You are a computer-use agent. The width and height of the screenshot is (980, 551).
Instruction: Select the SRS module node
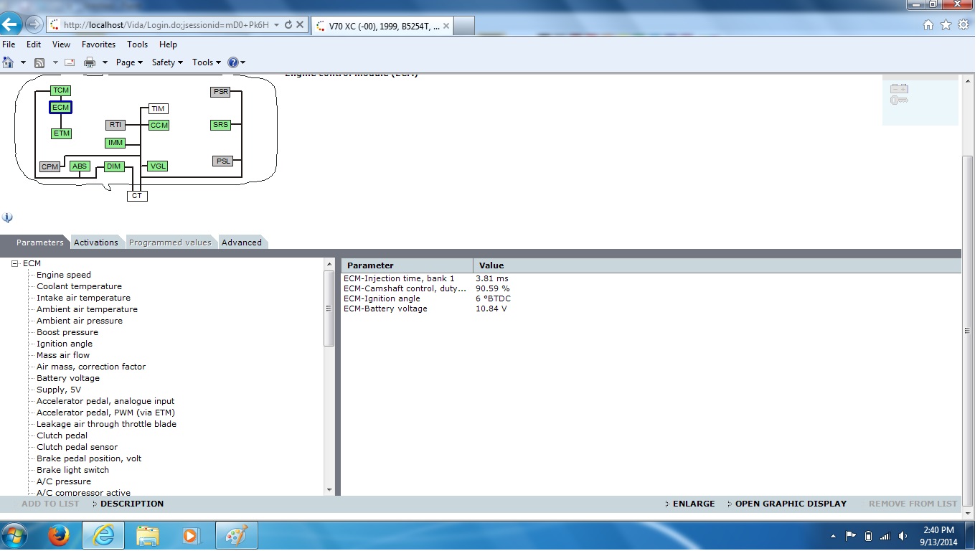pyautogui.click(x=220, y=125)
